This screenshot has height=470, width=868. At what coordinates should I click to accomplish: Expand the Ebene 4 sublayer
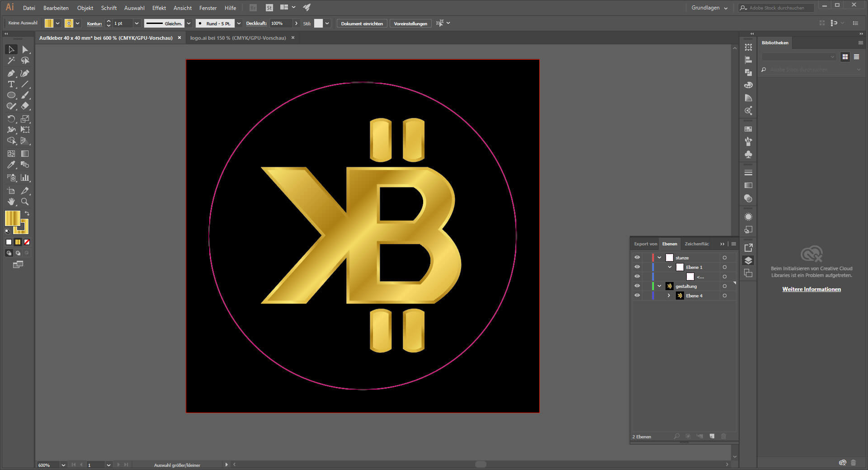[669, 296]
